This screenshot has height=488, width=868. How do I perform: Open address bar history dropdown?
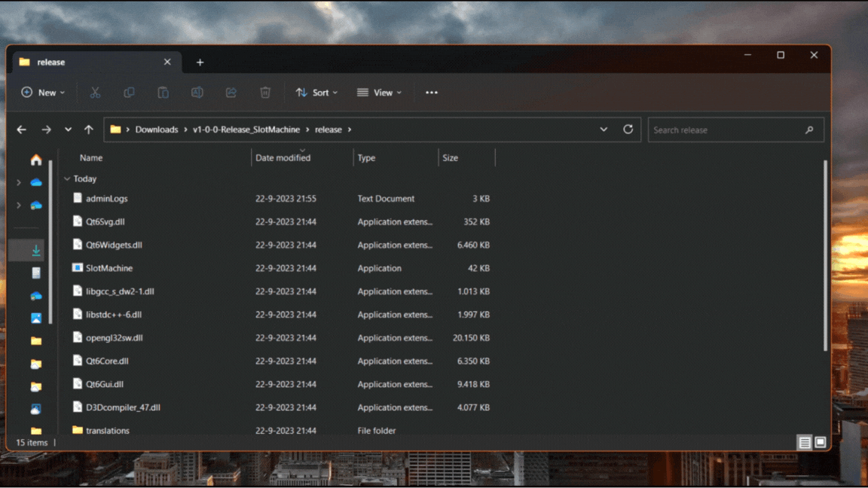point(604,130)
